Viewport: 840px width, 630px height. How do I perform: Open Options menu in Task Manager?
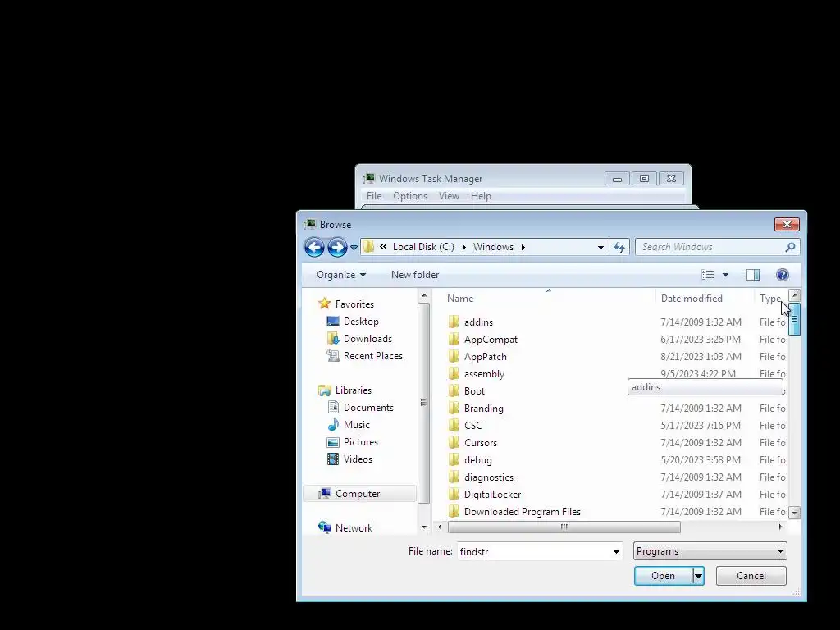click(x=410, y=196)
